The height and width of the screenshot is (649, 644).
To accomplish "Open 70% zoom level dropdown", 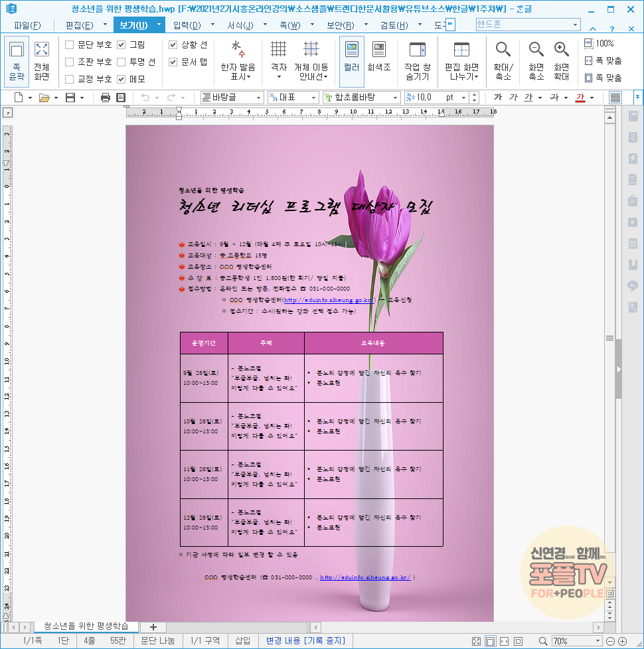I will pos(598,641).
